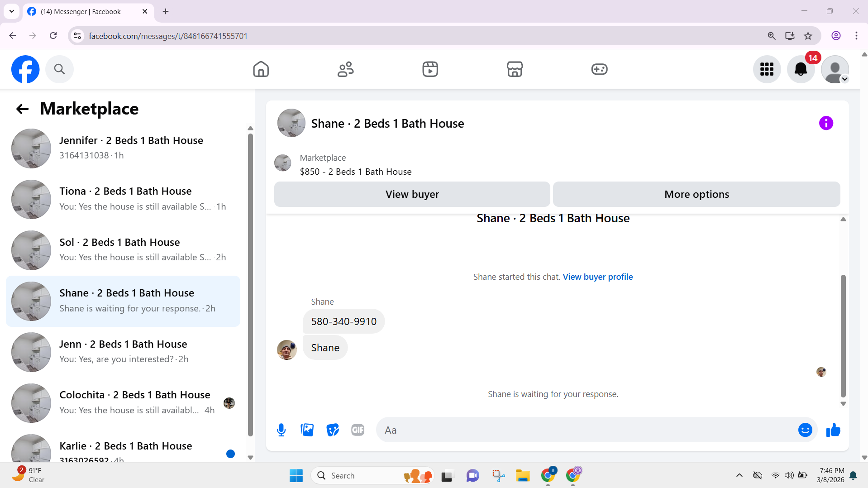Focus the Aa message input field

pyautogui.click(x=586, y=430)
